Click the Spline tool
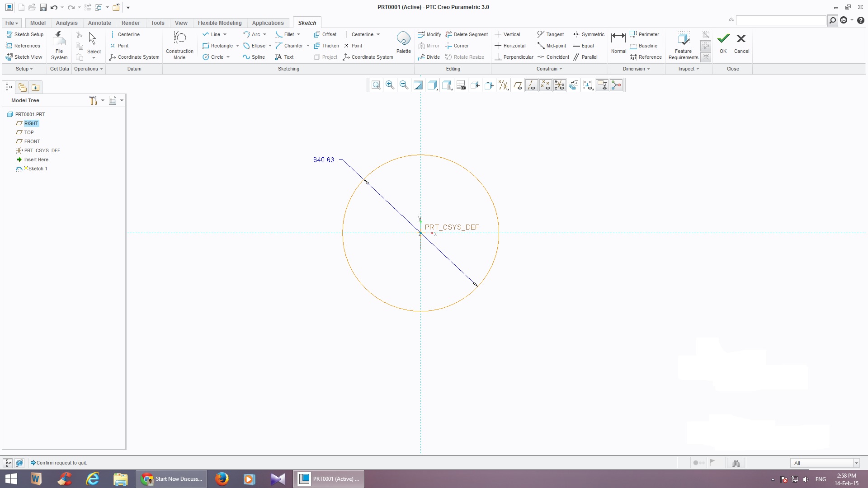This screenshot has height=488, width=868. pos(254,57)
